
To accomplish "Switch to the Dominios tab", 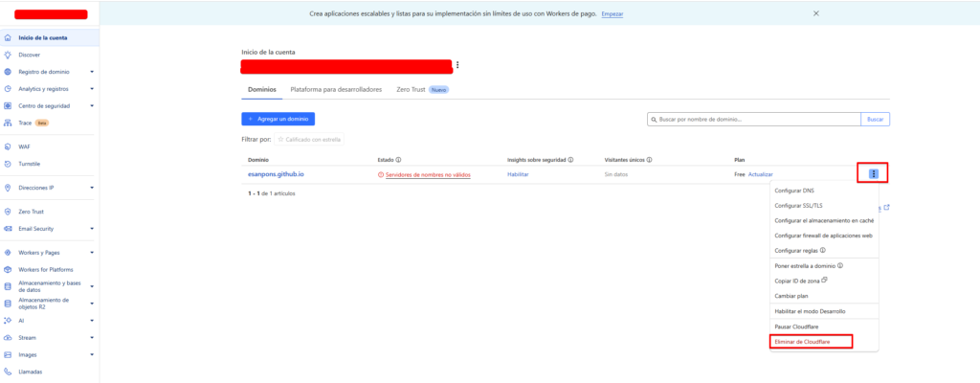I will [262, 89].
